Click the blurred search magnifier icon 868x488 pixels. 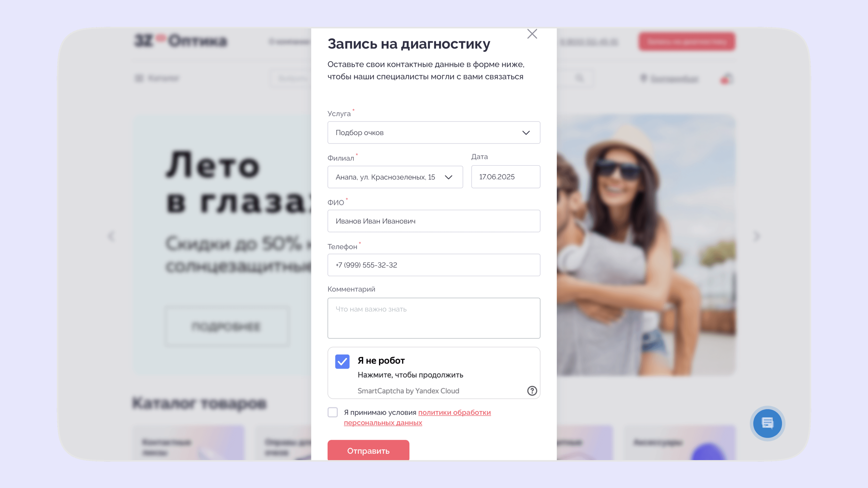coord(579,78)
